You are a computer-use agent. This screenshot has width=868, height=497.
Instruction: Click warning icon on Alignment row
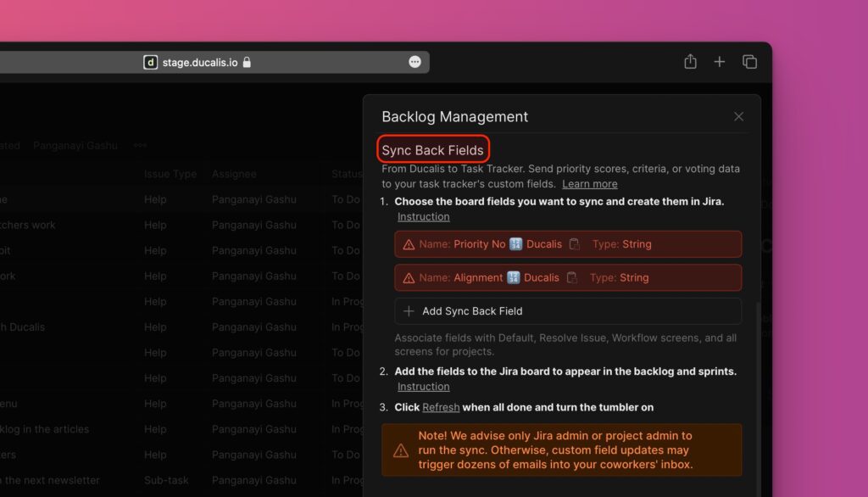pyautogui.click(x=409, y=278)
